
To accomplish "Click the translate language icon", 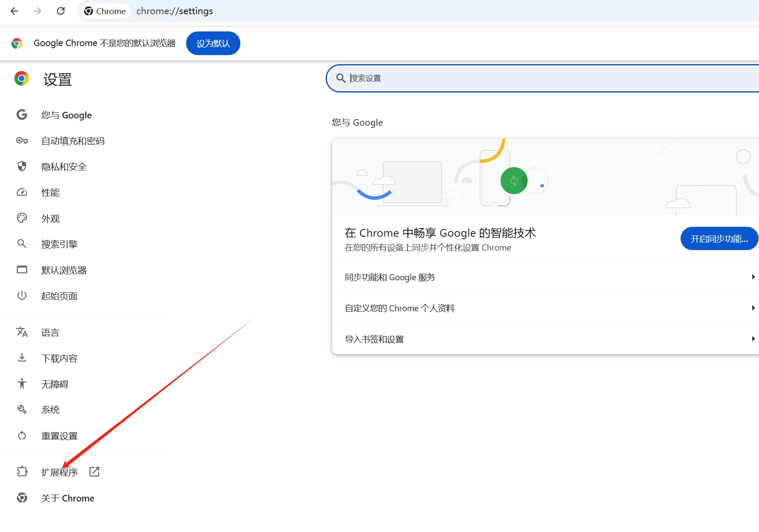I will 22,332.
